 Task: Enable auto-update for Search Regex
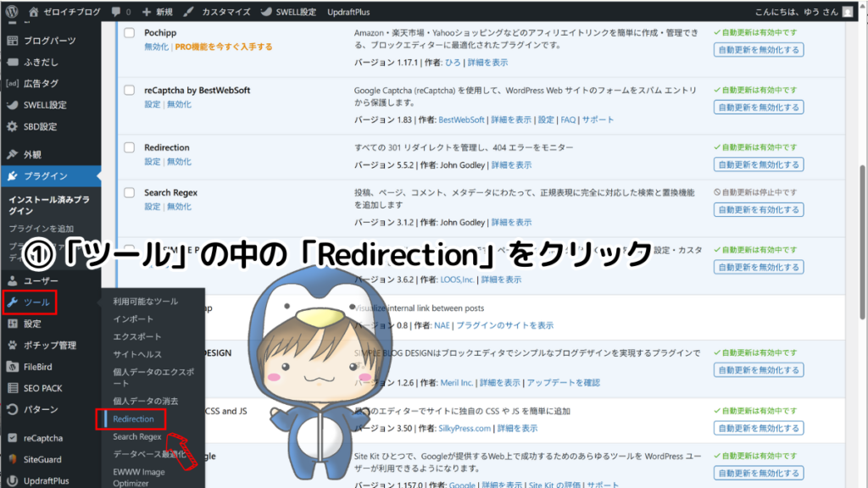759,210
